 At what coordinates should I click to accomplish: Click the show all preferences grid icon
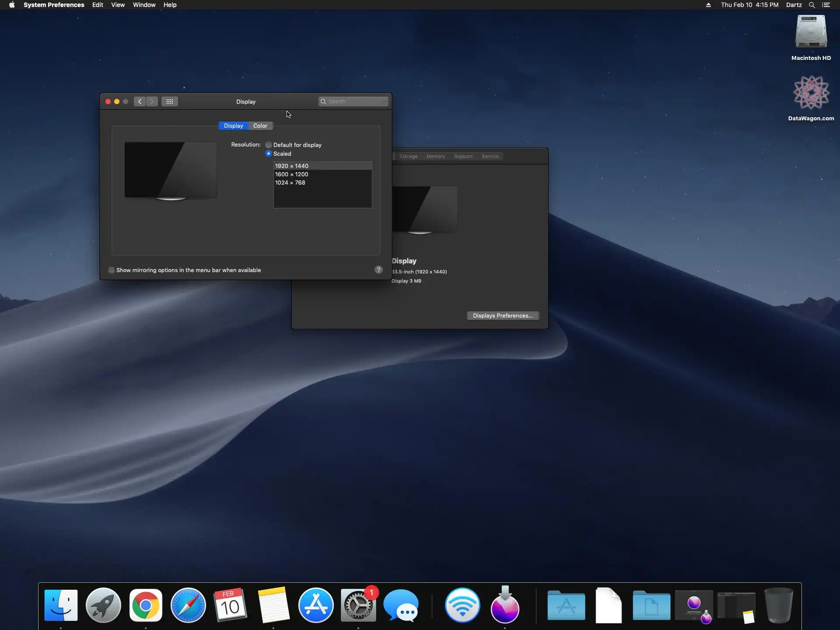click(x=169, y=101)
